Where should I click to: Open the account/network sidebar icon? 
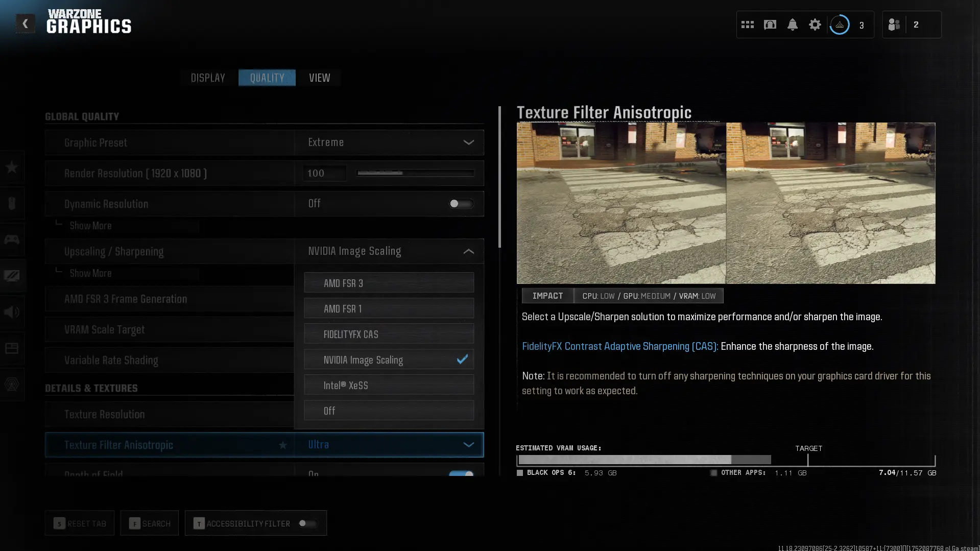tap(12, 385)
